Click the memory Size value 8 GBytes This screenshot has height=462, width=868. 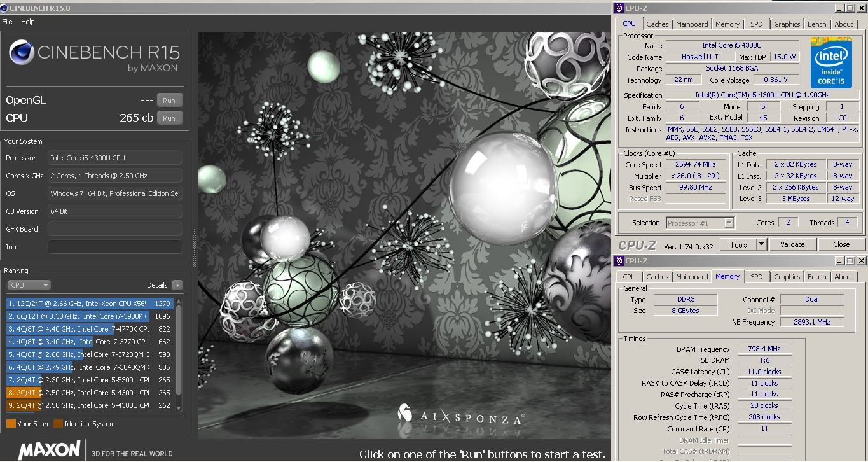[x=684, y=311]
